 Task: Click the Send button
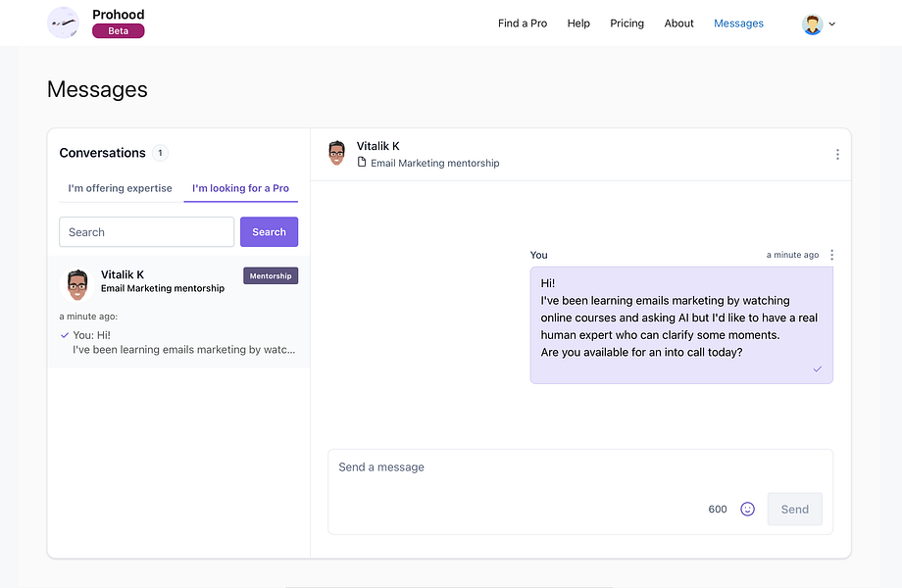point(795,510)
